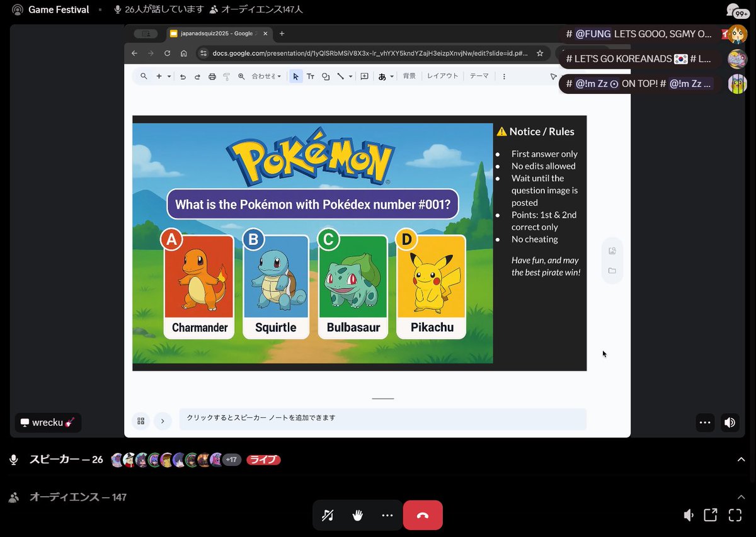This screenshot has width=756, height=537.
Task: View site information icon in address bar
Action: coord(203,54)
